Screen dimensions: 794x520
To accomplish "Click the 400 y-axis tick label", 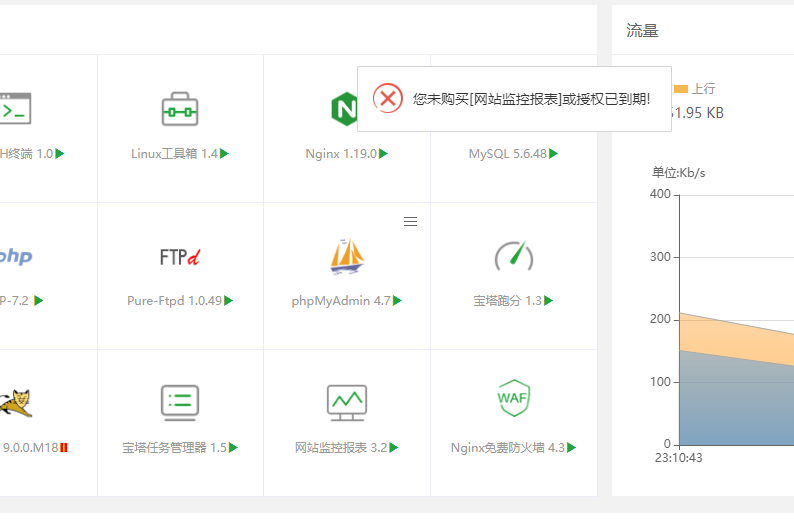I will 660,194.
